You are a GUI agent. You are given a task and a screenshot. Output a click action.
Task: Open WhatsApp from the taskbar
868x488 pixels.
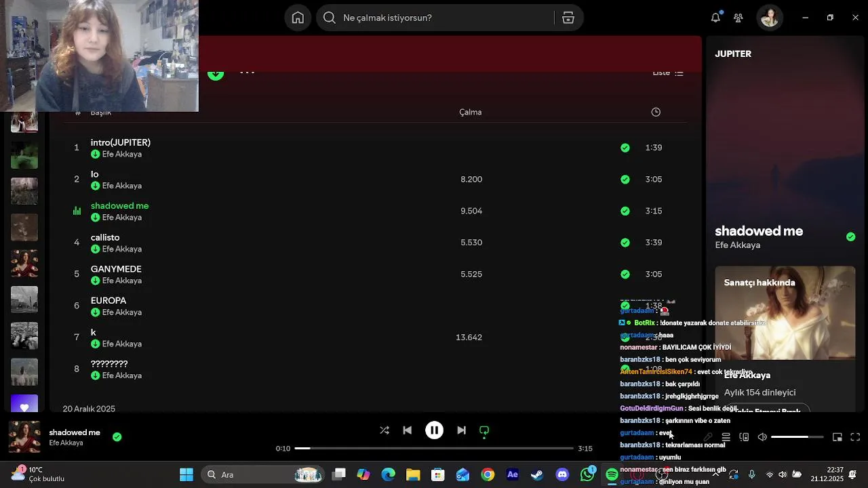tap(587, 474)
